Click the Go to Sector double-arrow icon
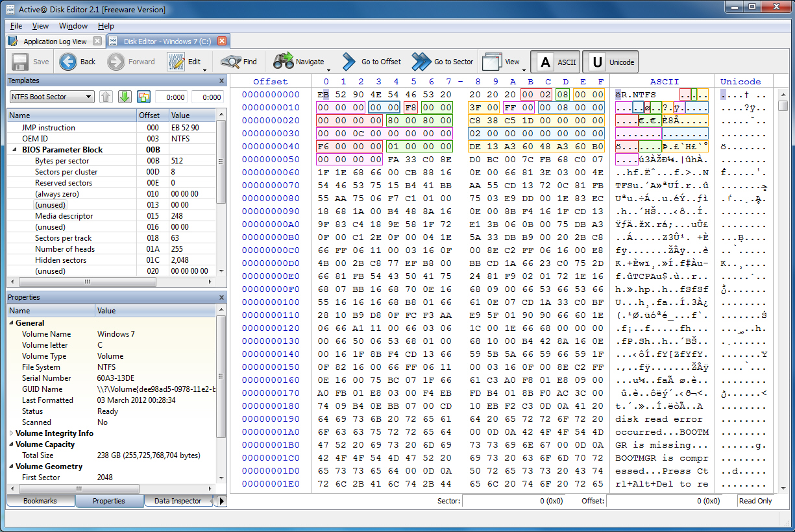 coord(421,62)
